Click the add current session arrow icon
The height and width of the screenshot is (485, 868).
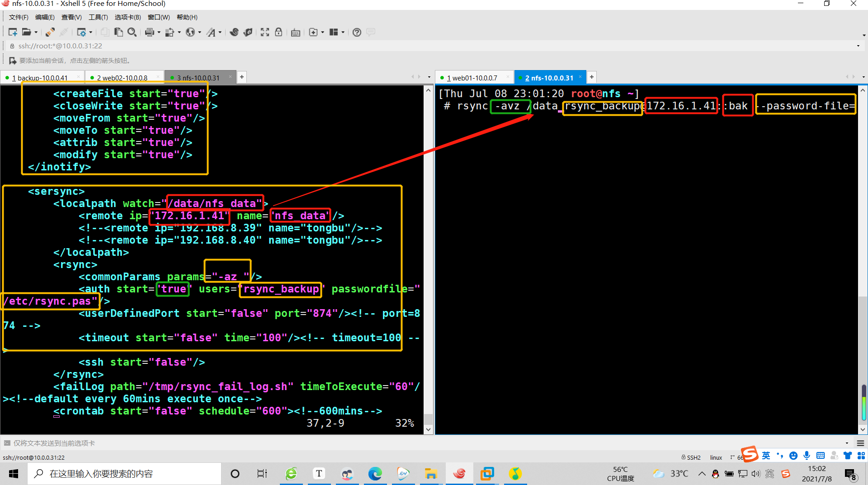pyautogui.click(x=13, y=61)
